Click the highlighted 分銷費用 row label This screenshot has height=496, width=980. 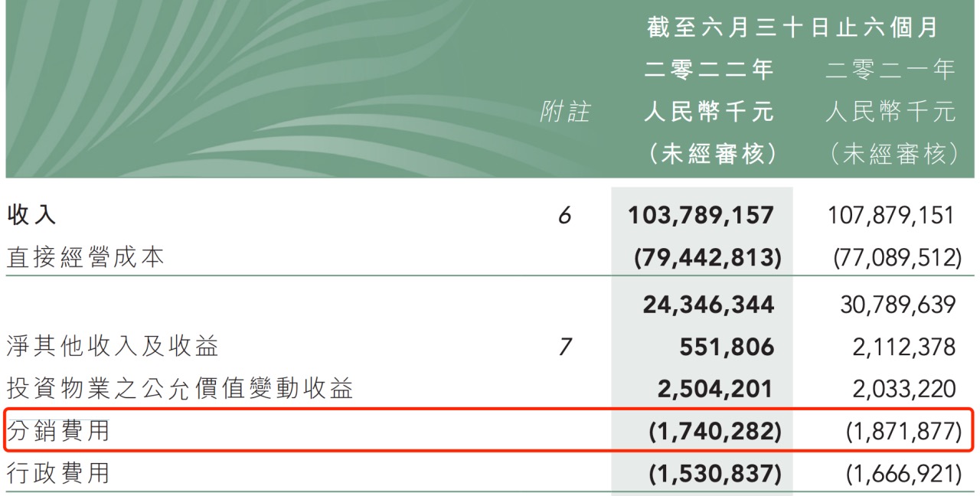click(58, 431)
